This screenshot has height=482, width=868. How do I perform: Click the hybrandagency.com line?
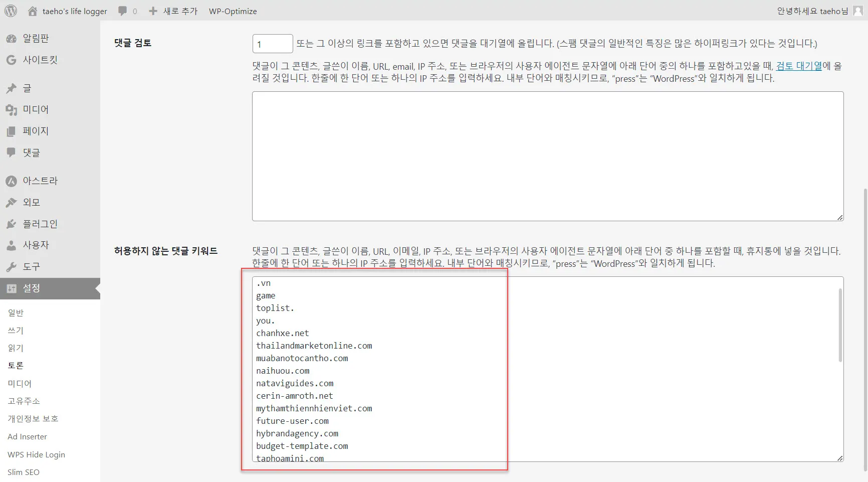pos(297,434)
